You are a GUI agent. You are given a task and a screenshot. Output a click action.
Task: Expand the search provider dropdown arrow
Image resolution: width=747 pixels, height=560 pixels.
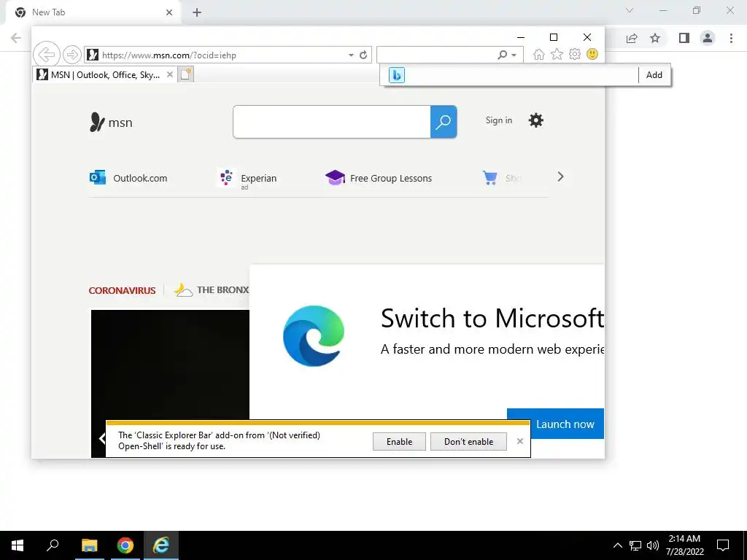coord(514,55)
